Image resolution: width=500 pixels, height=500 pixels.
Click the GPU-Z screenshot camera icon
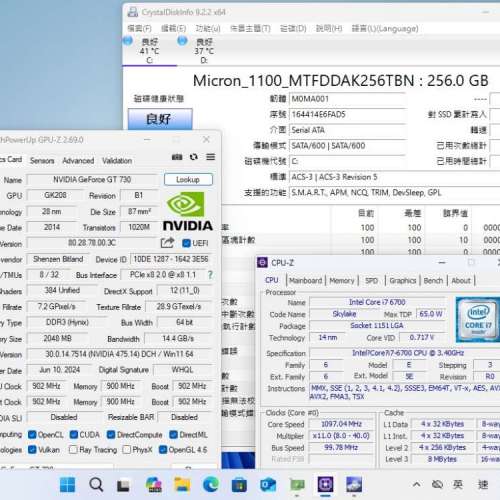point(177,157)
